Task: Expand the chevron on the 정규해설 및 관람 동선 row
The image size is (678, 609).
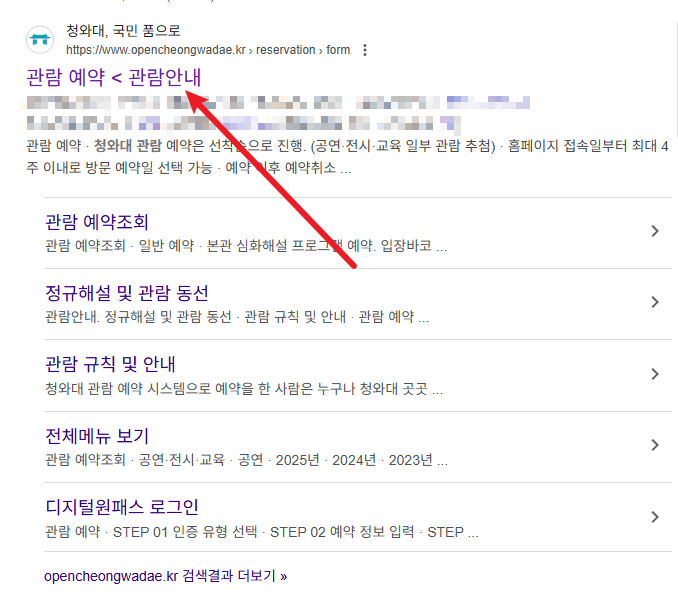Action: coord(655,302)
